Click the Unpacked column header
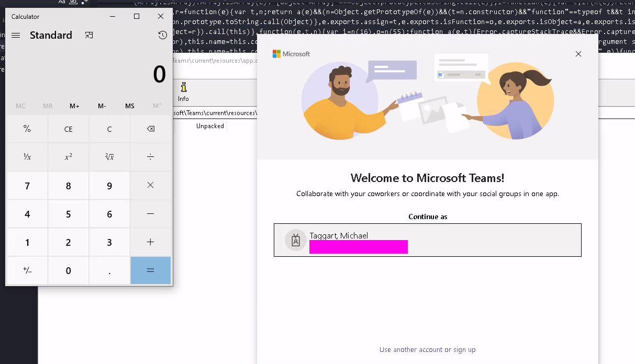The width and height of the screenshot is (635, 364). pyautogui.click(x=210, y=126)
